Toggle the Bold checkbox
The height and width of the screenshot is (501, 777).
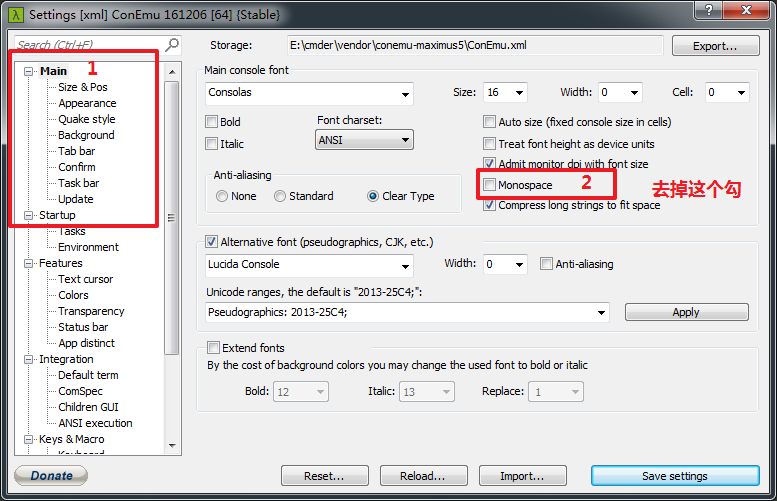pyautogui.click(x=212, y=121)
